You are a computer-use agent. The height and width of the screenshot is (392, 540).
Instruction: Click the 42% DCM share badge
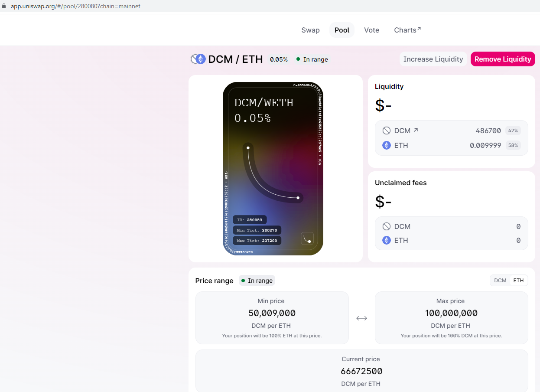coord(513,131)
